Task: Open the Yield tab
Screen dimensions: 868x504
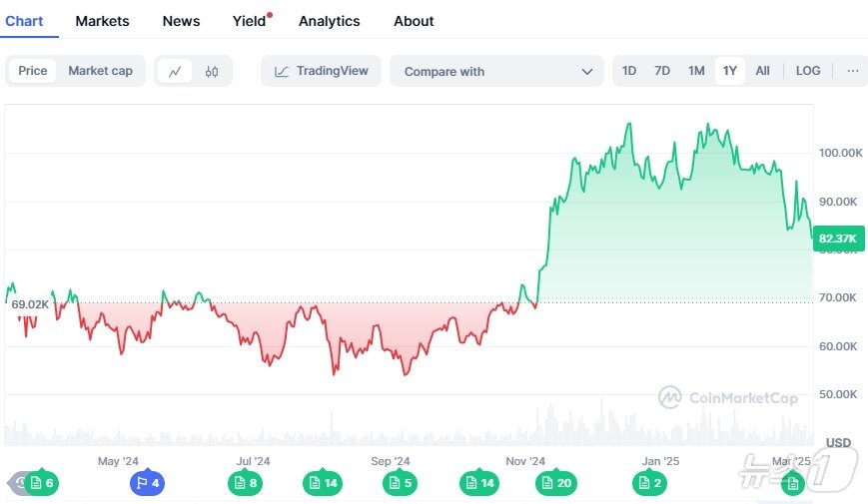Action: (x=249, y=21)
